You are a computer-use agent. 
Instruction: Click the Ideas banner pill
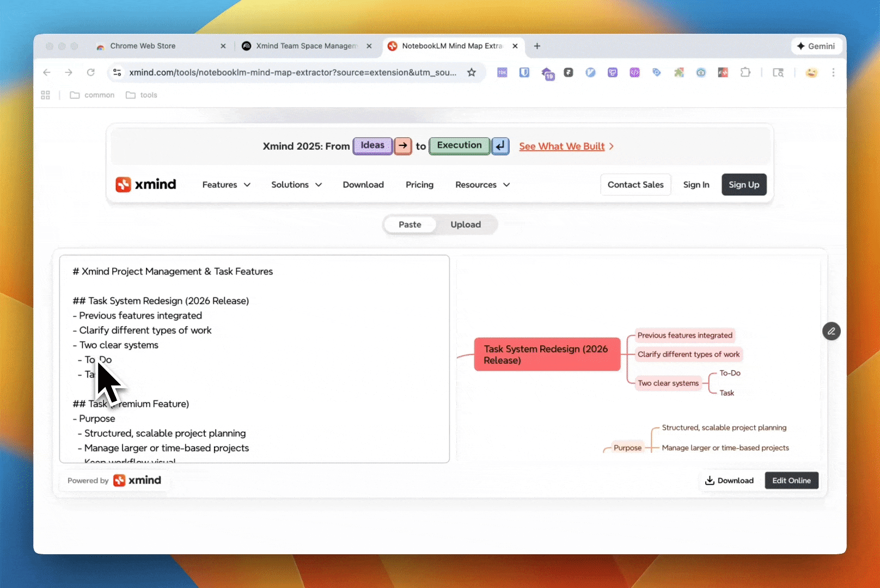tap(372, 145)
